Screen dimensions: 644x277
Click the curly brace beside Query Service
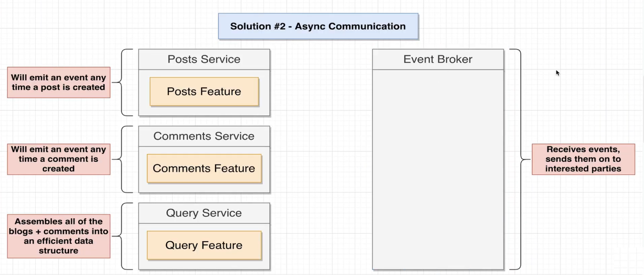122,236
